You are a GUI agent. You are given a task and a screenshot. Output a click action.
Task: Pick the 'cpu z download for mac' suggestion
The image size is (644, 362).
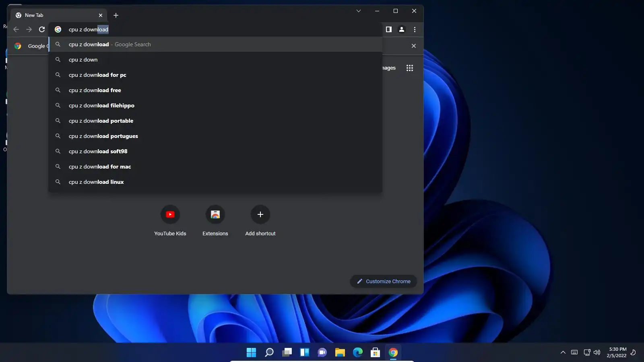[215, 167]
